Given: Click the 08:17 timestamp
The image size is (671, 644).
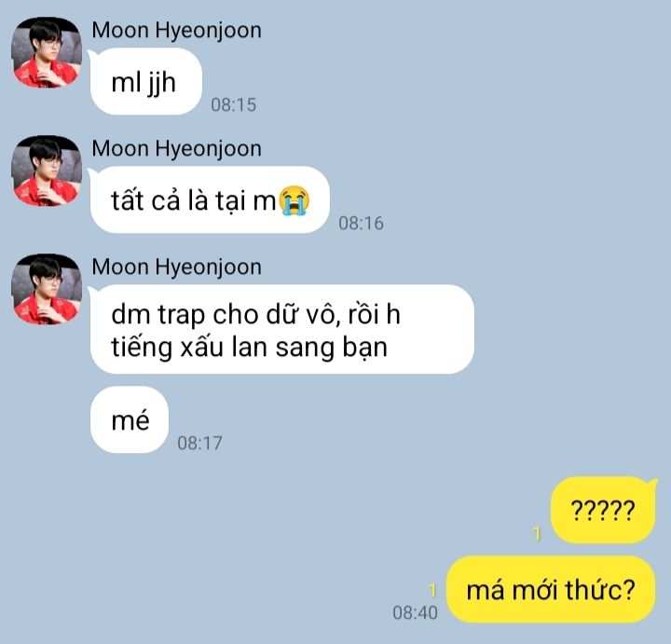Looking at the screenshot, I should pyautogui.click(x=199, y=444).
